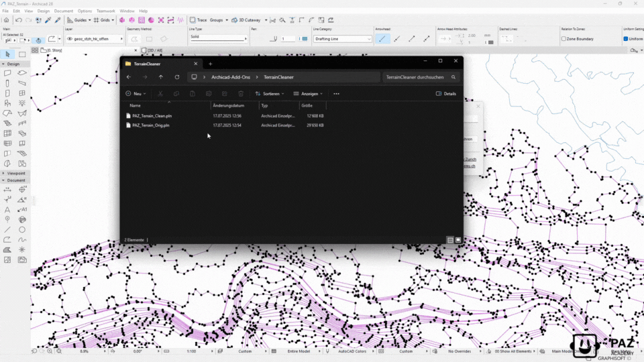This screenshot has height=362, width=644.
Task: Select the Marquee tool
Action: tap(22, 54)
